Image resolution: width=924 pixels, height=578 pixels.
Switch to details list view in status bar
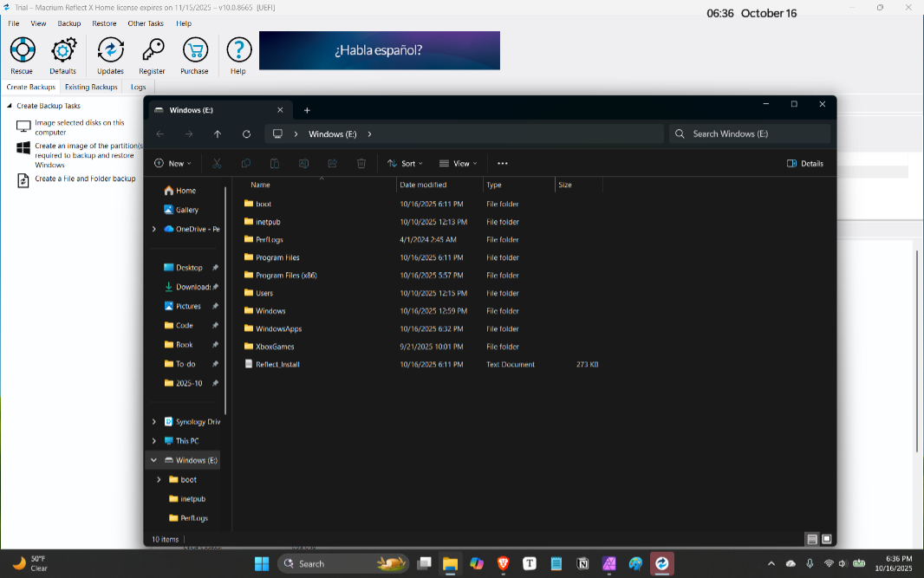812,539
